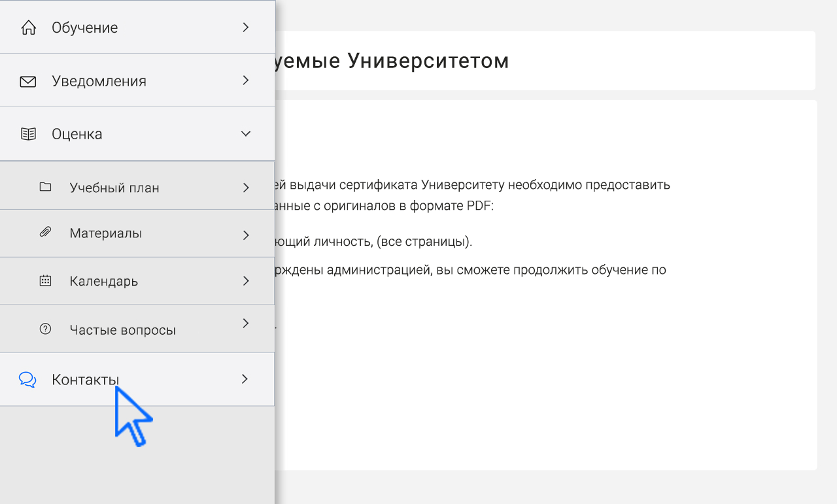Expand the Обучение chevron arrow

point(246,27)
